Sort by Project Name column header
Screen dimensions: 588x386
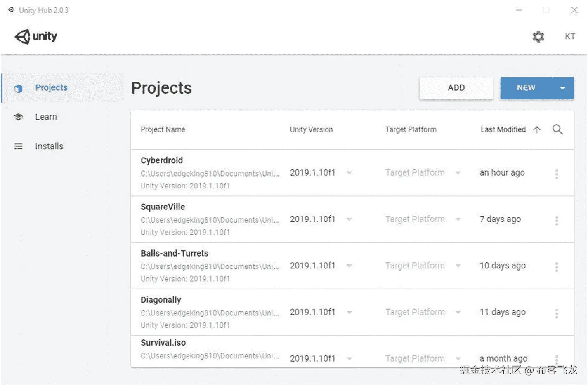pyautogui.click(x=163, y=129)
